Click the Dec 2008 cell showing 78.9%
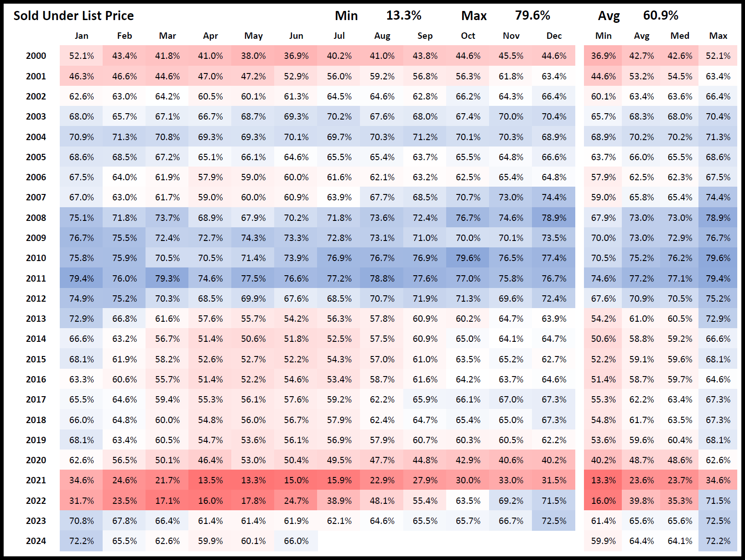 [x=554, y=218]
